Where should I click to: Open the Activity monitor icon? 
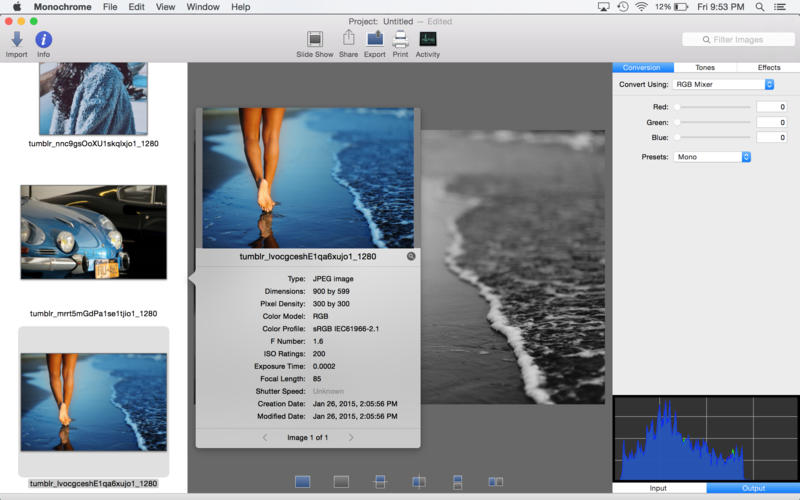pyautogui.click(x=428, y=40)
